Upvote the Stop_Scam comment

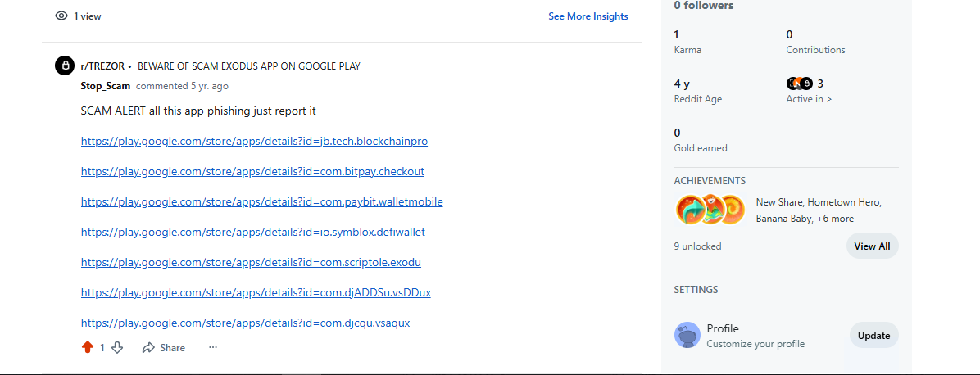click(88, 347)
